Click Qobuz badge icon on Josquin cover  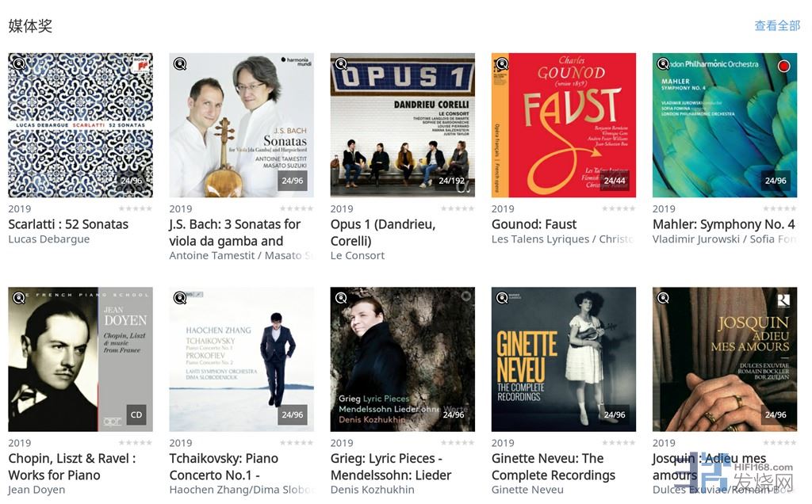pos(663,298)
